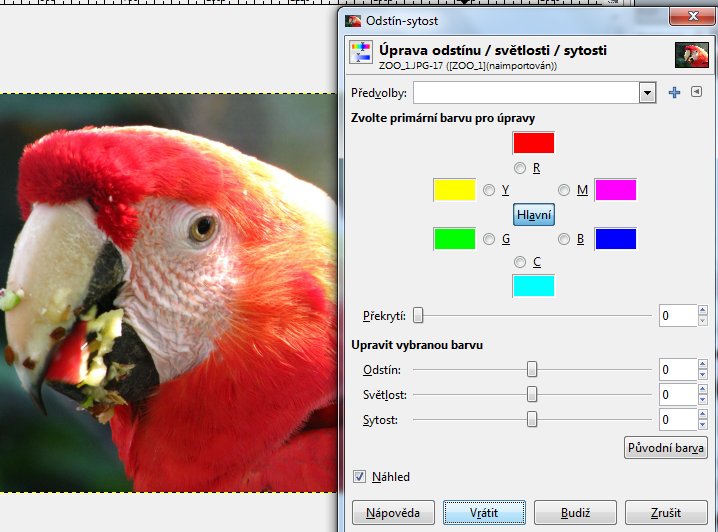The height and width of the screenshot is (532, 718).
Task: Click inside the Předvolby input field
Action: 526,93
